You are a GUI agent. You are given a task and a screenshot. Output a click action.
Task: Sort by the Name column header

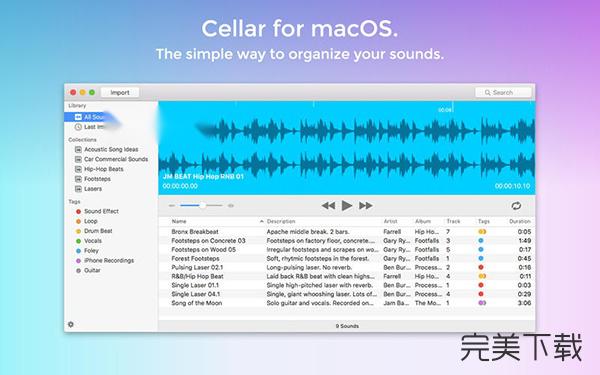(x=179, y=222)
